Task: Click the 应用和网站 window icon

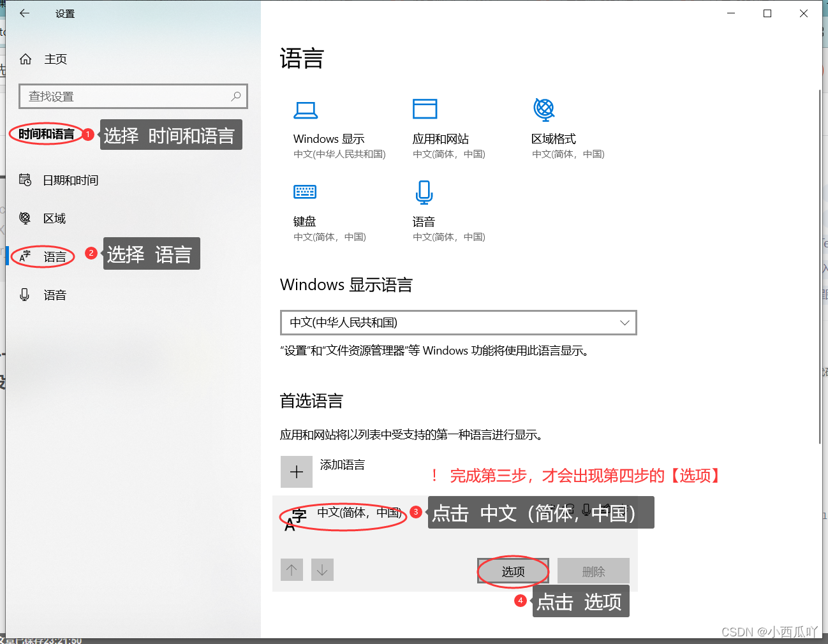Action: pyautogui.click(x=425, y=109)
